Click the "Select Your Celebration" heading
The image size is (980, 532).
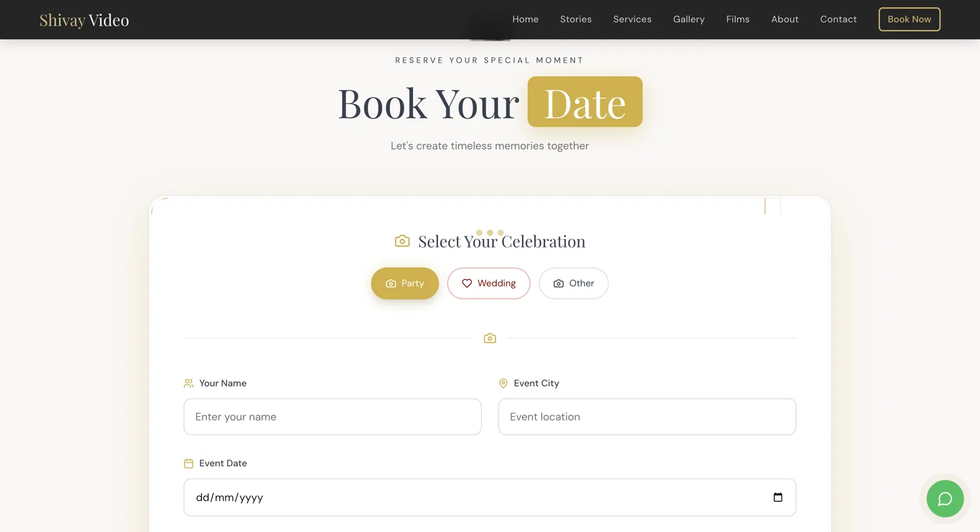pyautogui.click(x=502, y=241)
